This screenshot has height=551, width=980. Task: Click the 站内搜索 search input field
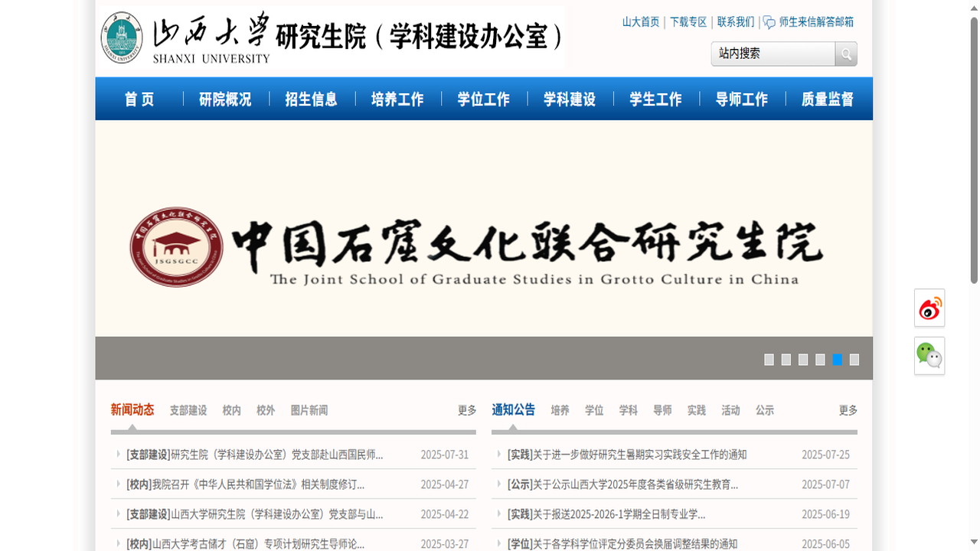[x=773, y=54]
